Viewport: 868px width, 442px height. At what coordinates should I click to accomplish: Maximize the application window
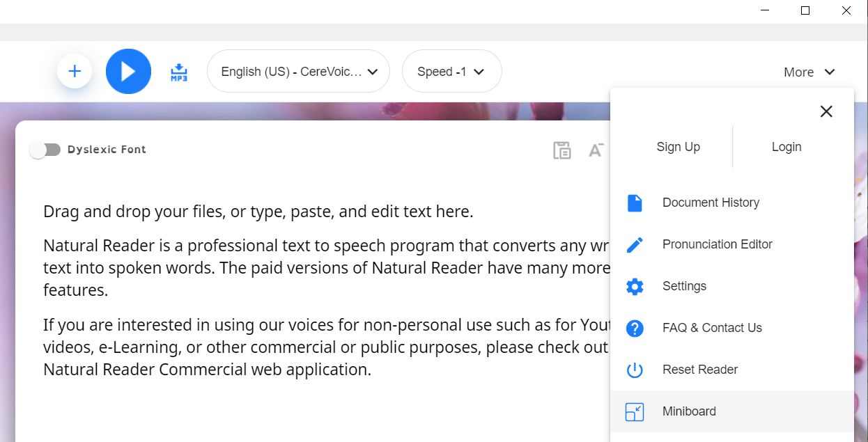805,10
